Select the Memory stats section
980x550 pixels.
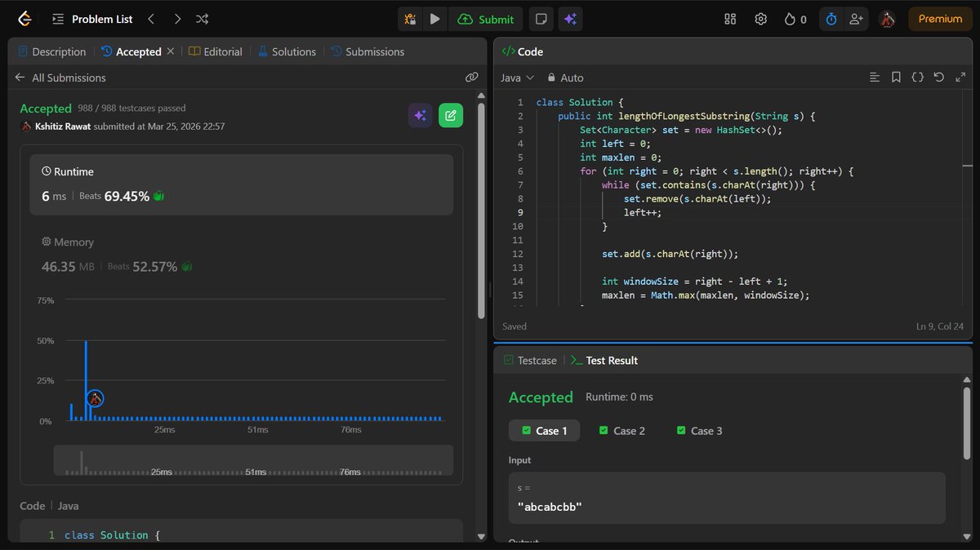[x=241, y=254]
